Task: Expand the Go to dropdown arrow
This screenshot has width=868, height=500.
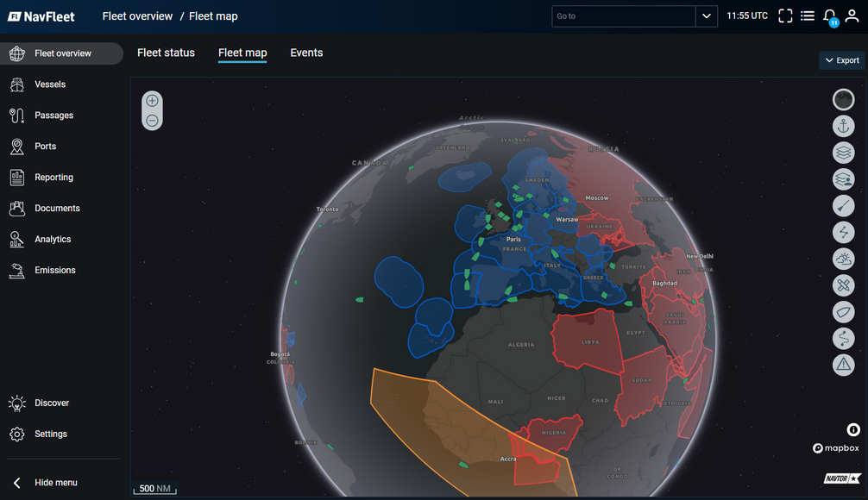Action: pyautogui.click(x=707, y=16)
